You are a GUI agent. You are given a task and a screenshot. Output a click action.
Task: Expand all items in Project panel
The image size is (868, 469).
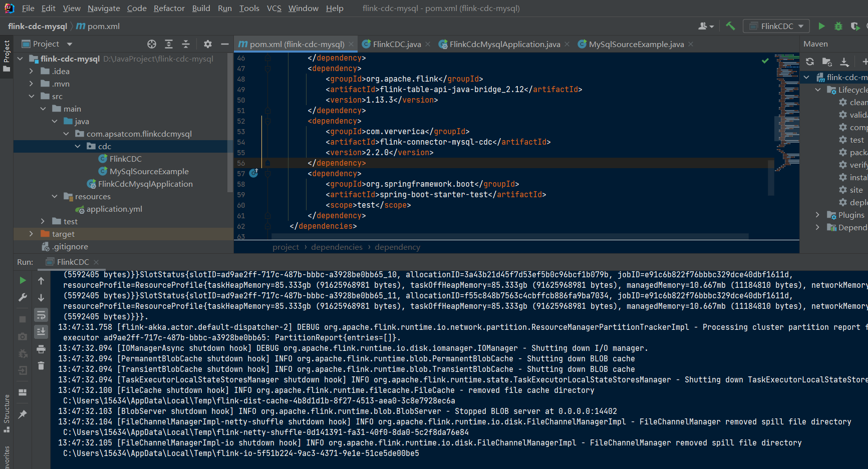pyautogui.click(x=169, y=44)
